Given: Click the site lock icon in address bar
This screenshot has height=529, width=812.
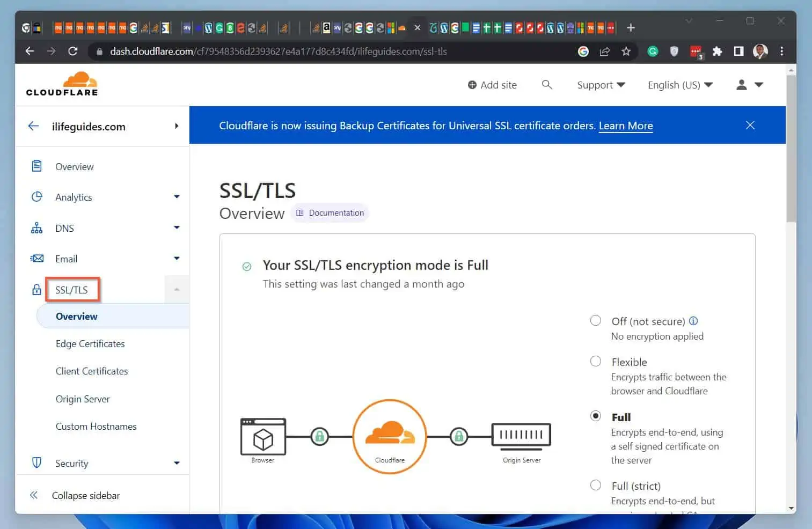Looking at the screenshot, I should [x=99, y=52].
